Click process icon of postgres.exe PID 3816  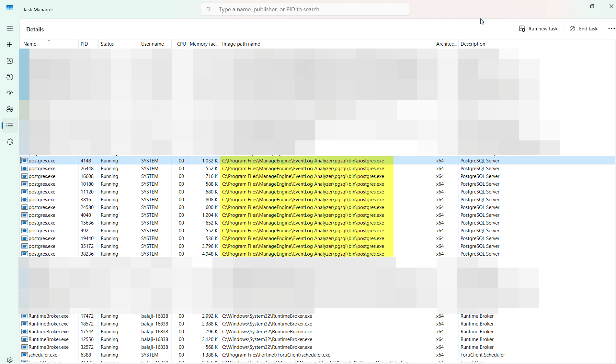point(24,199)
